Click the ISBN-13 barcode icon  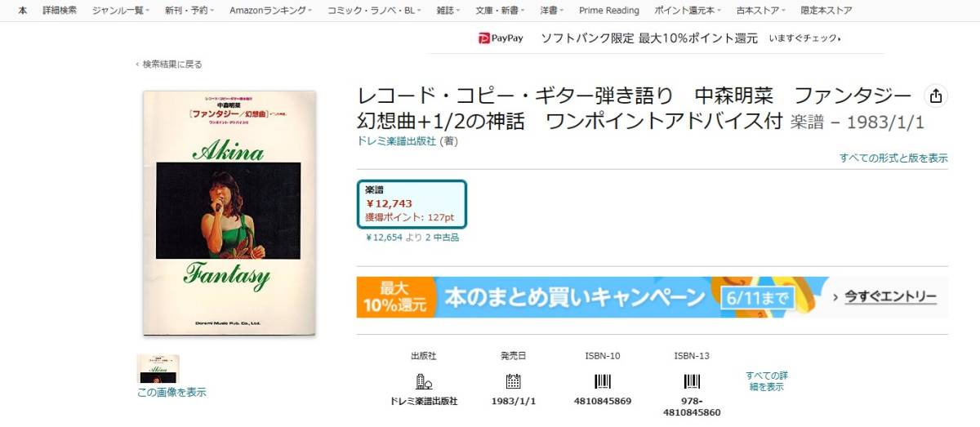coord(692,381)
